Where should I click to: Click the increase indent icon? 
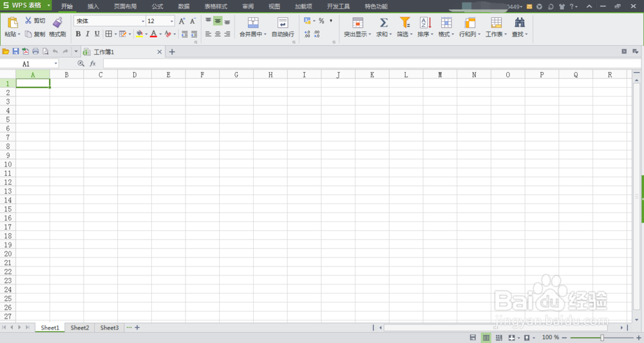(x=194, y=34)
